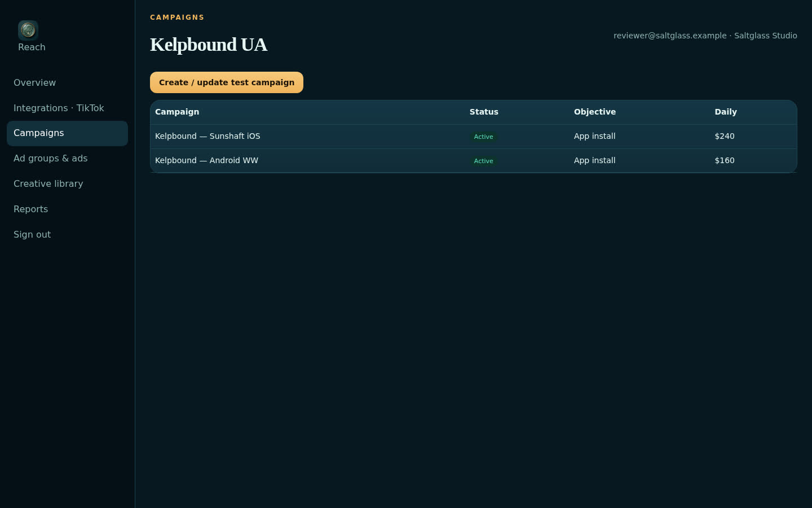
Task: Navigate to Reports
Action: (x=67, y=209)
